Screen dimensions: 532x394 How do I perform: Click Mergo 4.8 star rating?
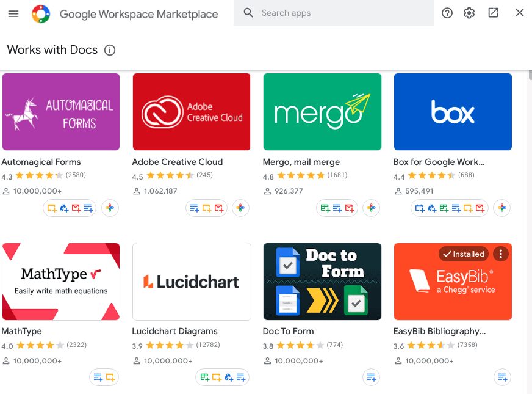301,175
